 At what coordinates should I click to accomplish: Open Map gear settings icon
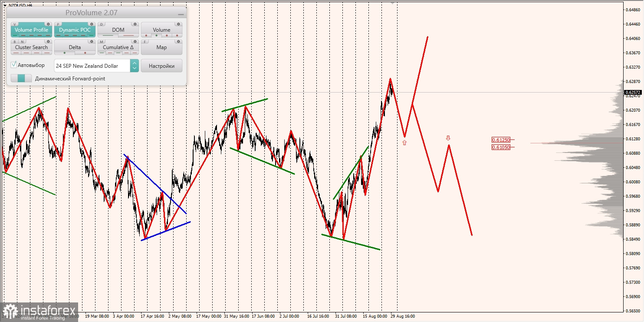178,42
